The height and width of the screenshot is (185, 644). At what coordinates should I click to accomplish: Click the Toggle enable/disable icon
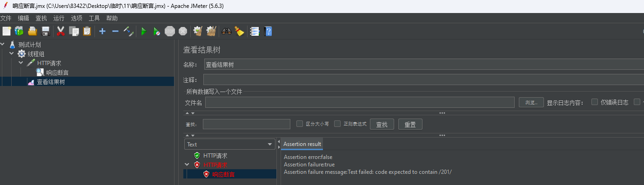[x=128, y=31]
